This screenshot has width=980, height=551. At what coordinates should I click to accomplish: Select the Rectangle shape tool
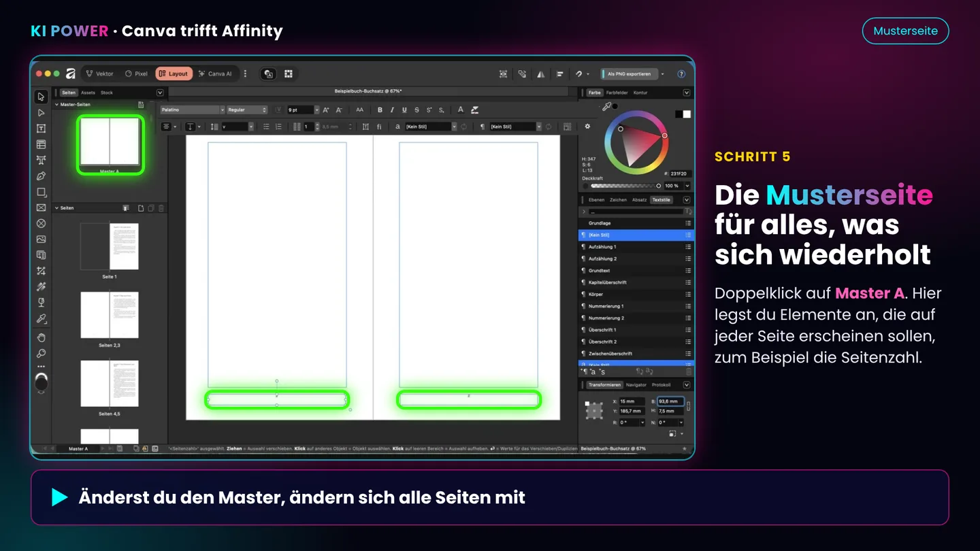click(41, 192)
